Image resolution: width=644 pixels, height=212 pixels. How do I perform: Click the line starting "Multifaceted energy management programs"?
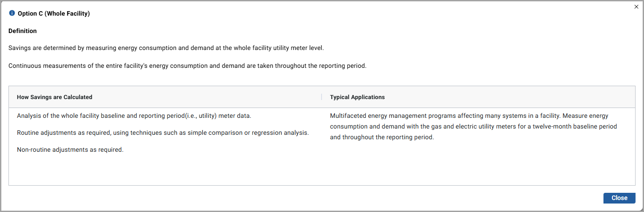pyautogui.click(x=469, y=116)
